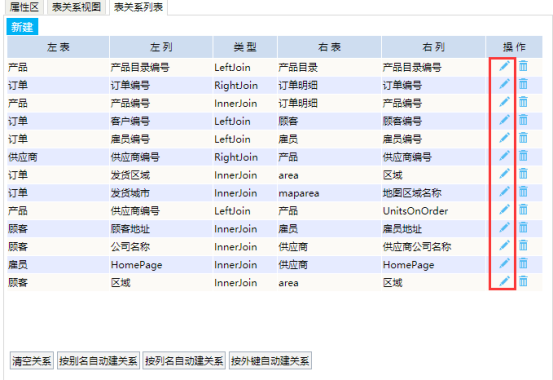Switch to the 属性区 tab

(24, 7)
